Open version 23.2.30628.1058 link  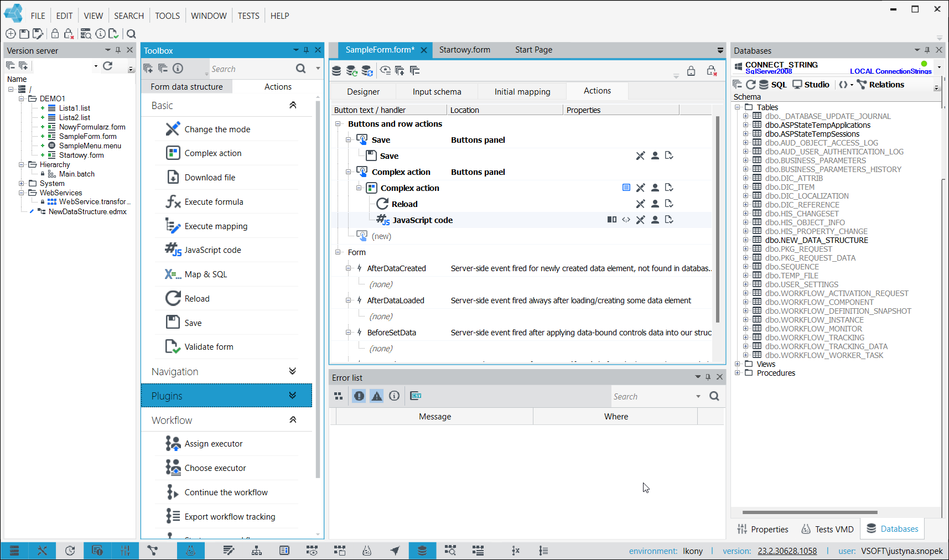[x=787, y=551]
